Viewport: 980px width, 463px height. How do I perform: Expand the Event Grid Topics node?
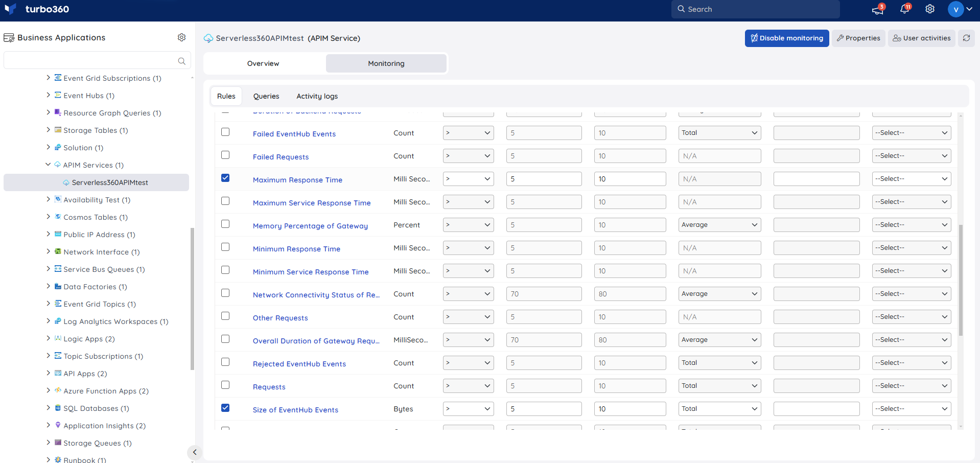[x=48, y=304]
